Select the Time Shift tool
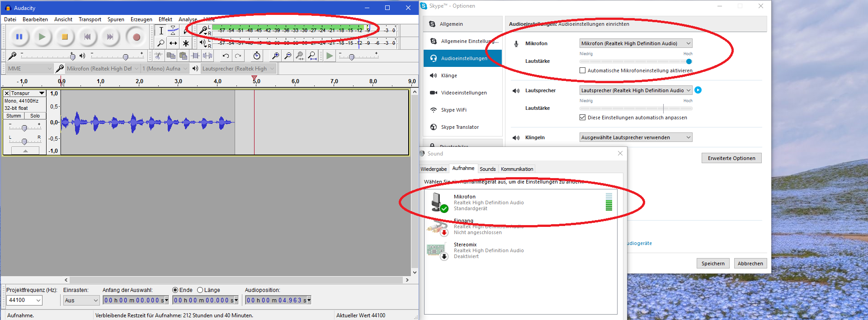The image size is (868, 320). (x=173, y=43)
